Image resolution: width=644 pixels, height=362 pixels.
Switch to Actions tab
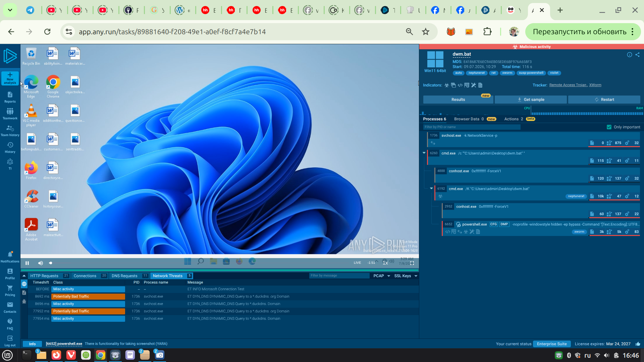pos(520,119)
